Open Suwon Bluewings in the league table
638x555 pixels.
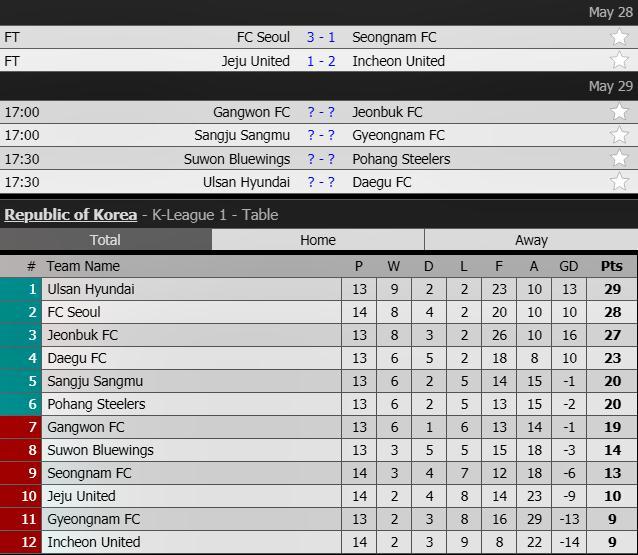[x=100, y=450]
